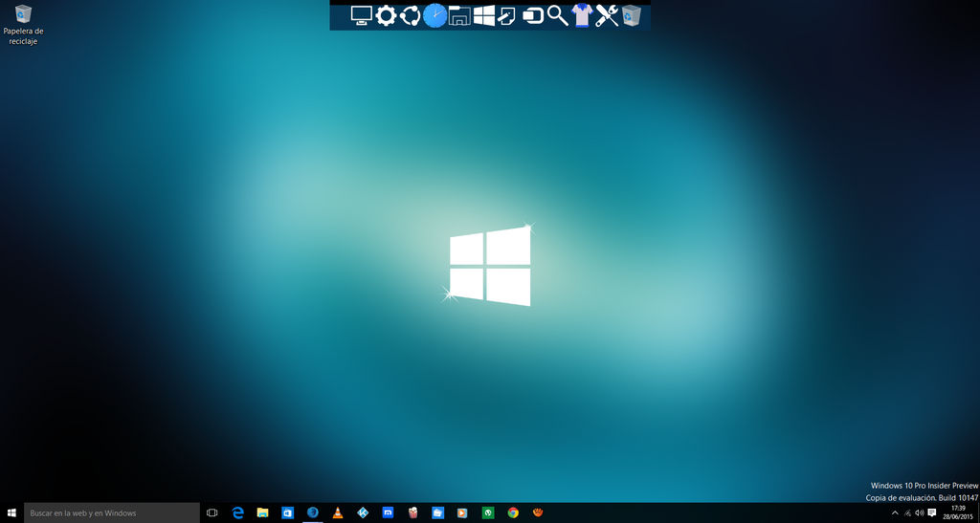Open the volume speaker tray icon

tap(920, 513)
